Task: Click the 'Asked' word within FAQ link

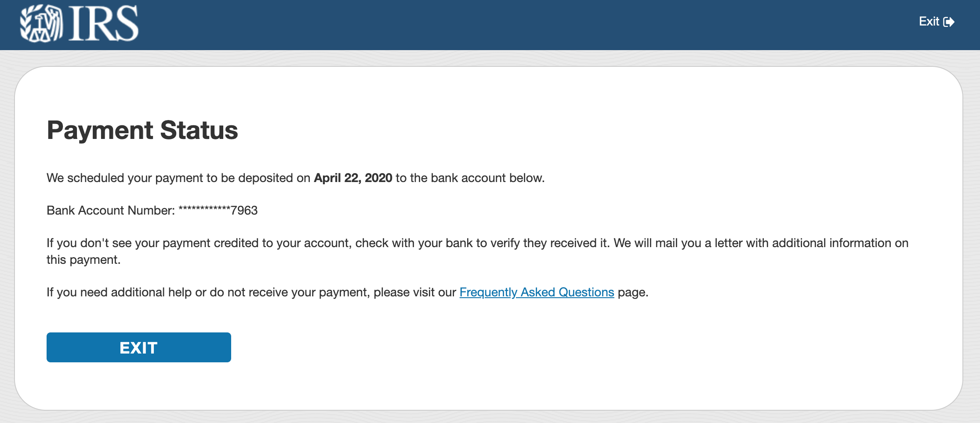Action: coord(537,292)
